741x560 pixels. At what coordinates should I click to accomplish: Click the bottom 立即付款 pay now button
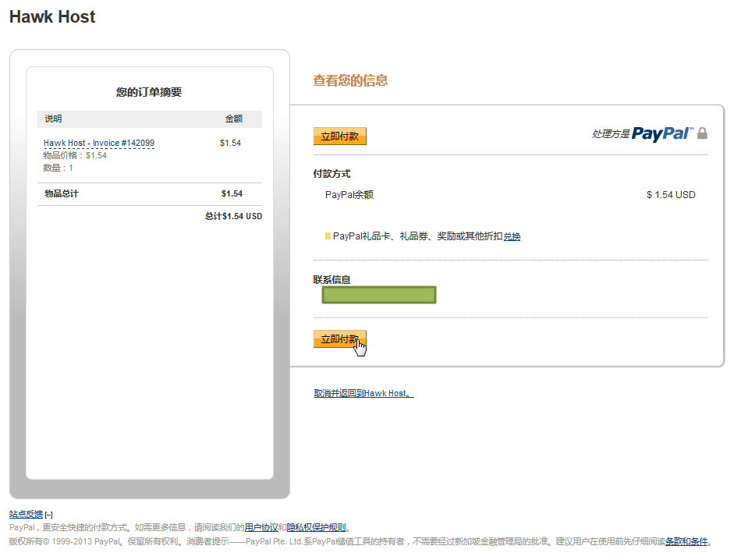tap(340, 338)
